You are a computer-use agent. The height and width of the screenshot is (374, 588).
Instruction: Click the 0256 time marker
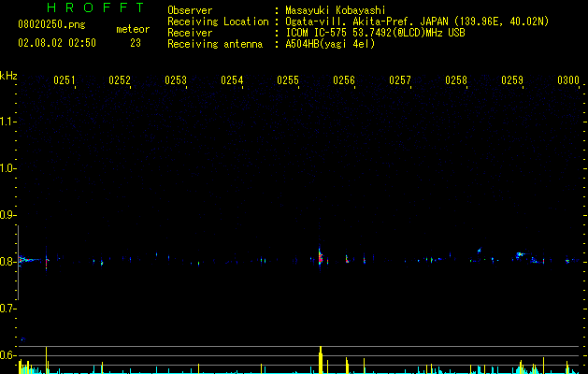coord(344,79)
